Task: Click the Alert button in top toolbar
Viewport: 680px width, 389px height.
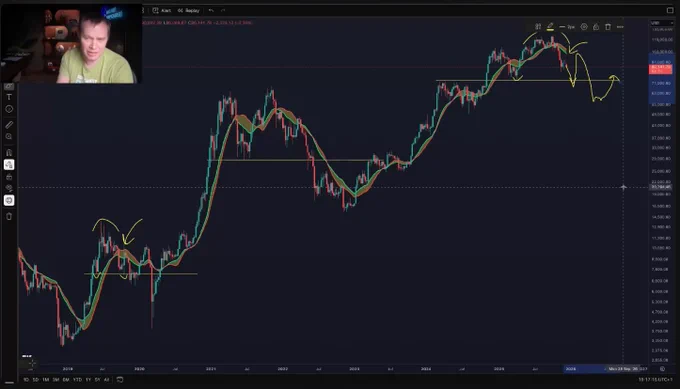Action: point(162,10)
